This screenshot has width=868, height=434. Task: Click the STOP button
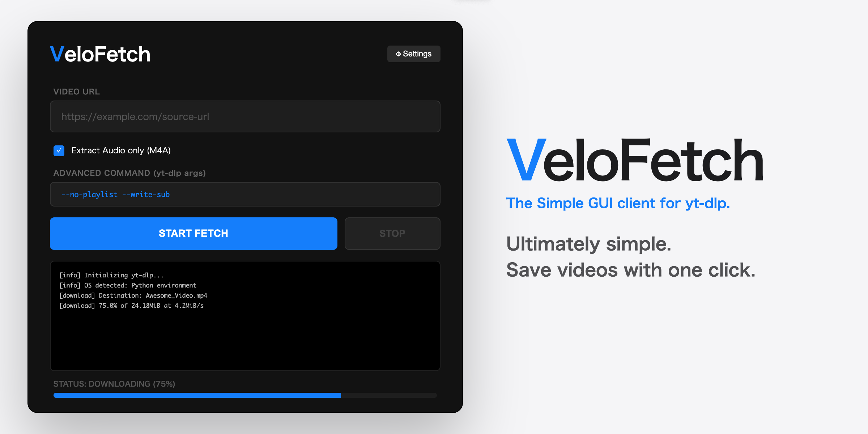pos(392,234)
